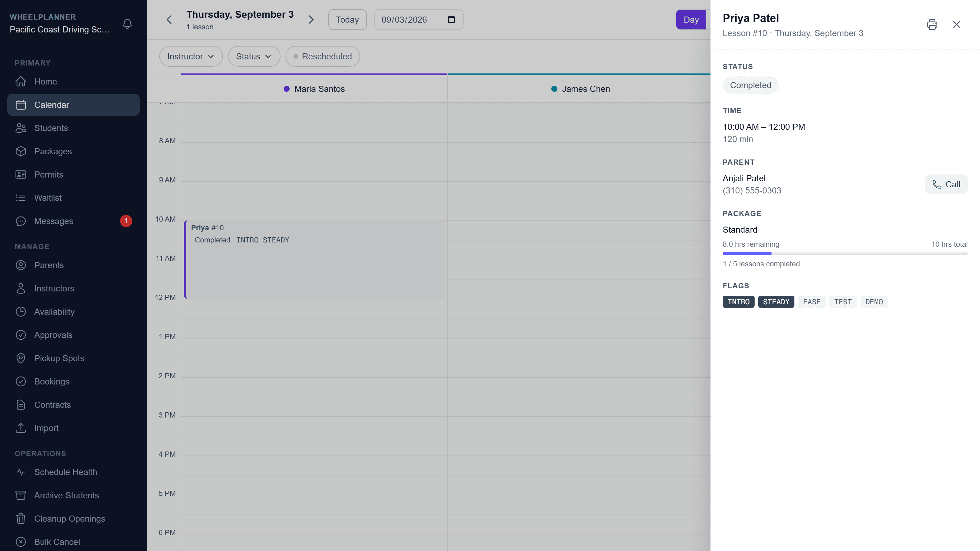
Task: Open Students page
Action: point(73,128)
